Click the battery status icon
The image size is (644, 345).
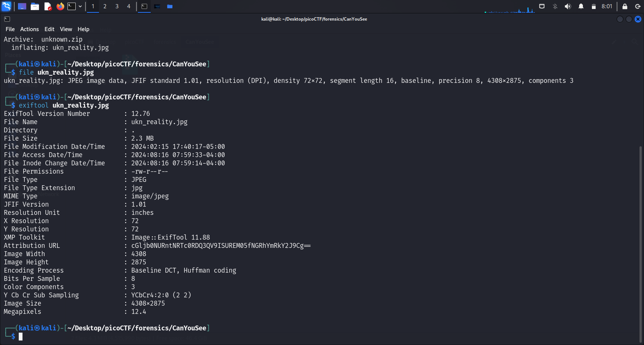[x=593, y=6]
